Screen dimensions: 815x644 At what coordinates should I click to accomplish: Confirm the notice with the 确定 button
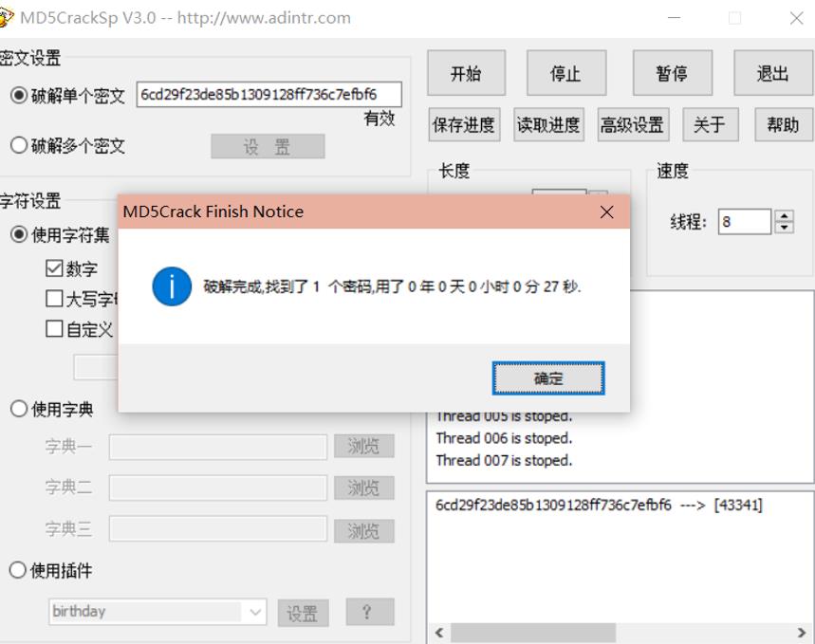click(548, 377)
